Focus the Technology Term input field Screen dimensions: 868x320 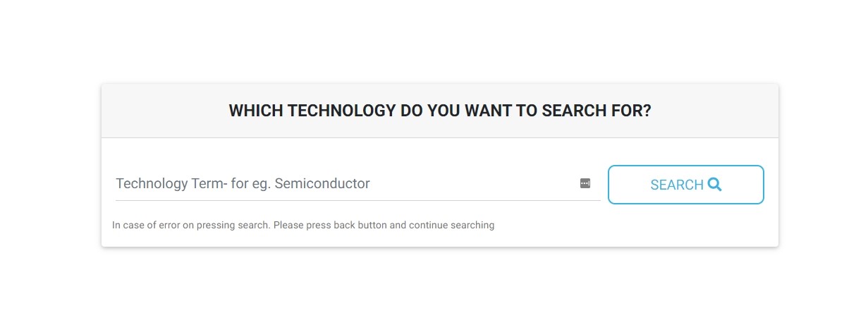pyautogui.click(x=358, y=183)
